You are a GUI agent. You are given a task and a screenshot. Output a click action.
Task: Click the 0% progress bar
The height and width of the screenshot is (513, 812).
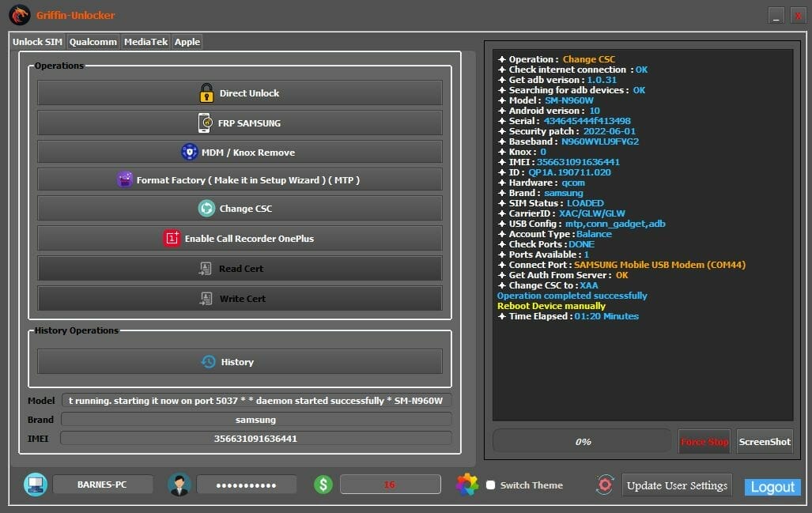click(x=582, y=442)
